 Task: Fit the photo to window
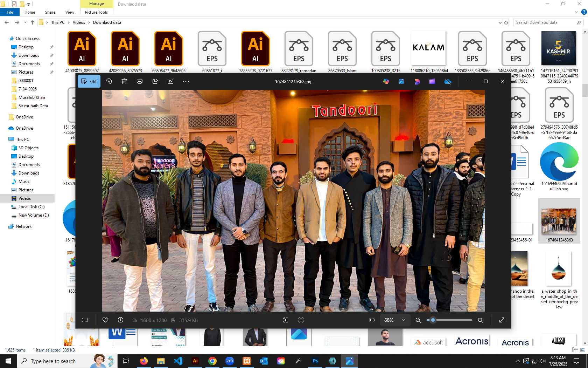[x=372, y=320]
